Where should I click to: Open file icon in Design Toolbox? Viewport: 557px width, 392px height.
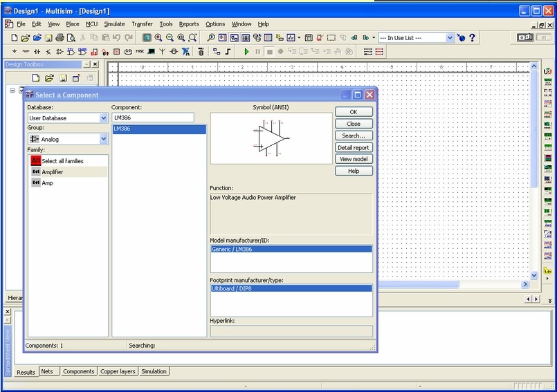(49, 77)
